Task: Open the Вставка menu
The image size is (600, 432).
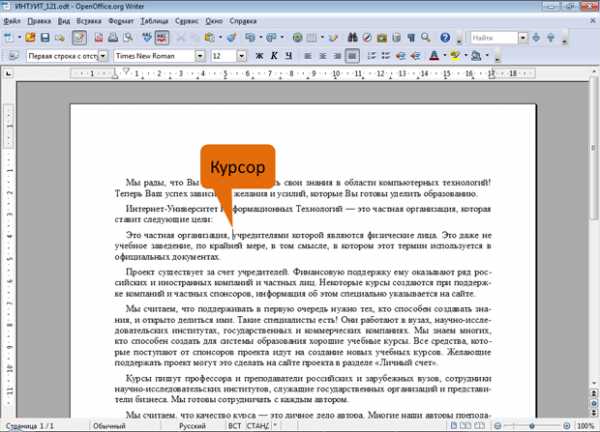Action: [x=89, y=21]
